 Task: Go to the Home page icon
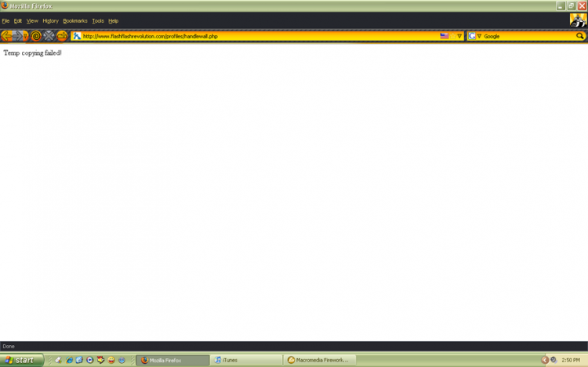(x=62, y=36)
